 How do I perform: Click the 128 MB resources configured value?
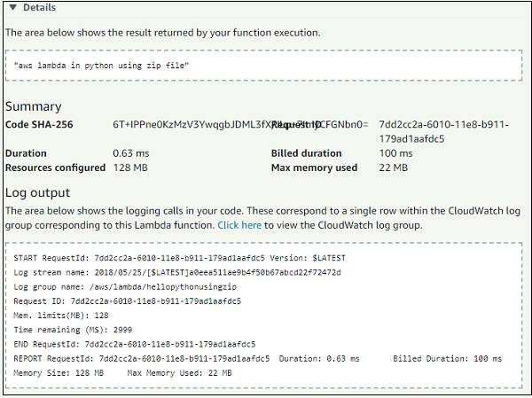tap(130, 168)
